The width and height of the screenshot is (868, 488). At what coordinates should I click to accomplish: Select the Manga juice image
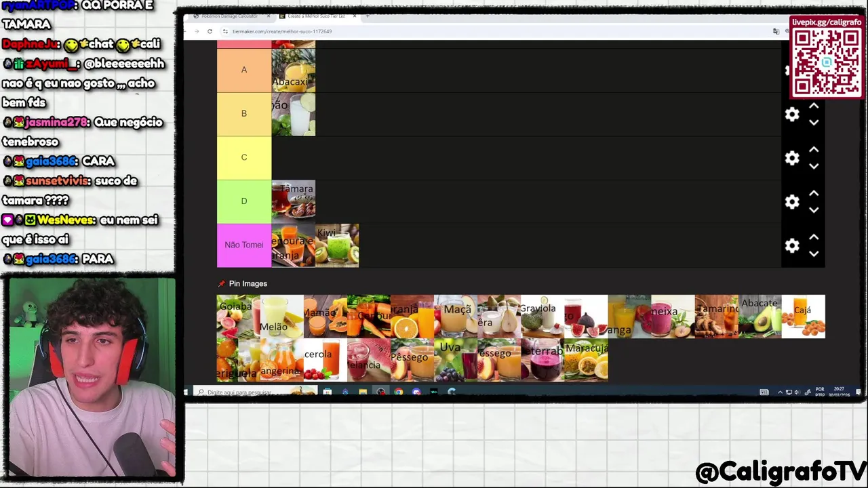pos(629,317)
